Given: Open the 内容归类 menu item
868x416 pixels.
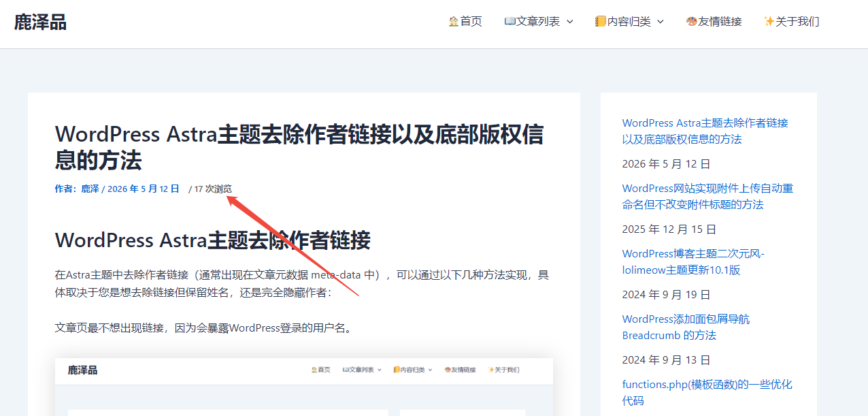Looking at the screenshot, I should coord(623,22).
